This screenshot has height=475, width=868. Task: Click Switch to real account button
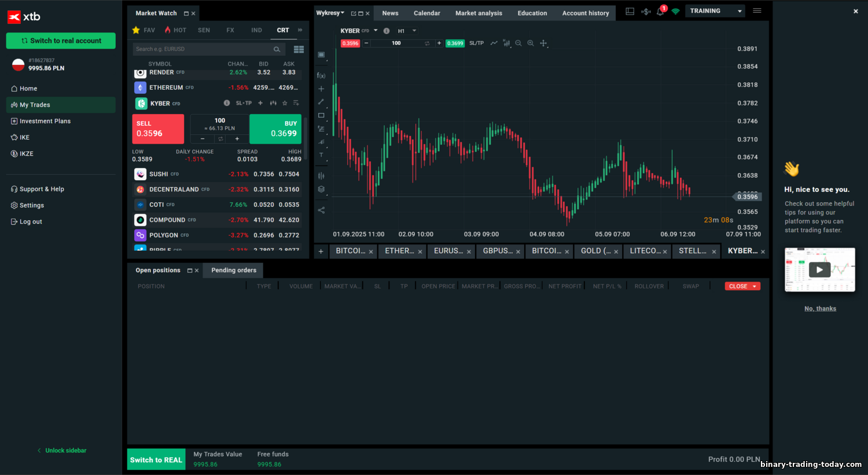pyautogui.click(x=61, y=41)
